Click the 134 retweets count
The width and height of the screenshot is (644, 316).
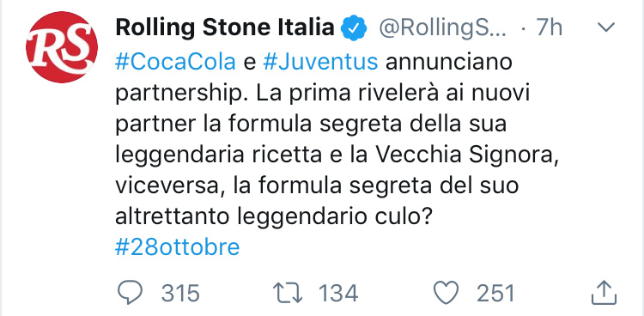pos(338,294)
